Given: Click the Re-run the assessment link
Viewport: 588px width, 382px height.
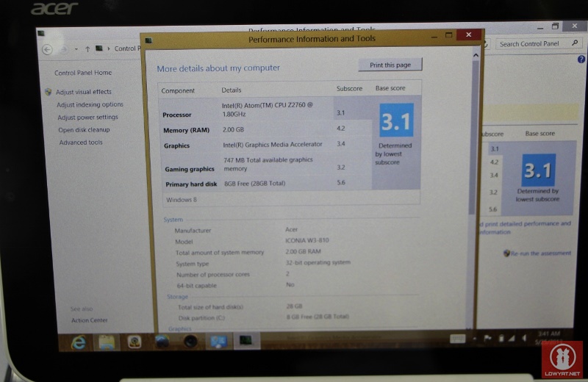Looking at the screenshot, I should pyautogui.click(x=540, y=253).
